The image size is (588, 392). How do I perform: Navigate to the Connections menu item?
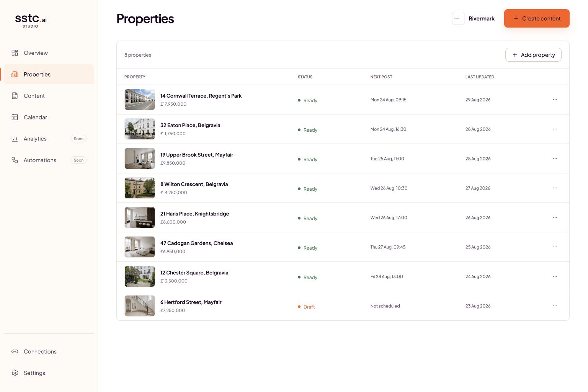(49, 351)
